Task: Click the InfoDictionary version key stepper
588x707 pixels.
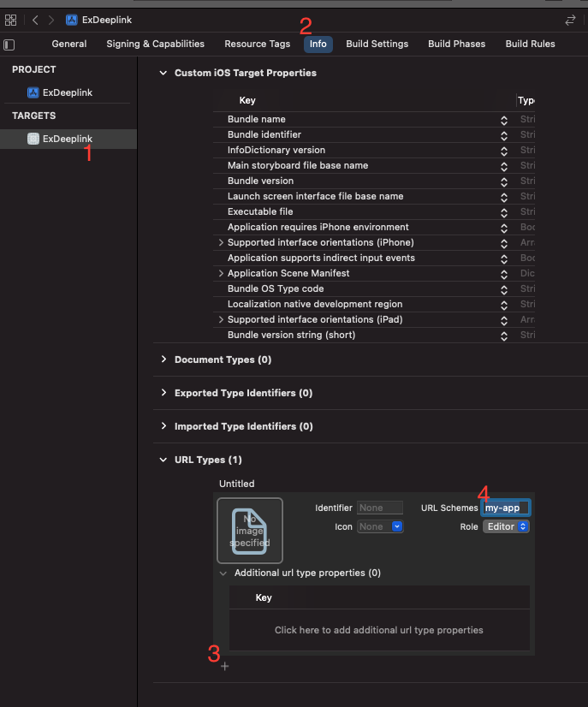Action: tap(504, 151)
